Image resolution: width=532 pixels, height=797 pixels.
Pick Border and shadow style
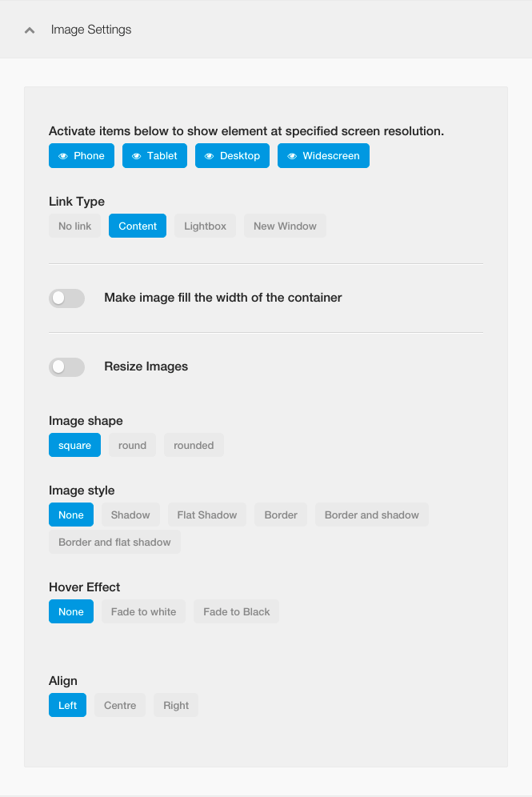point(371,515)
